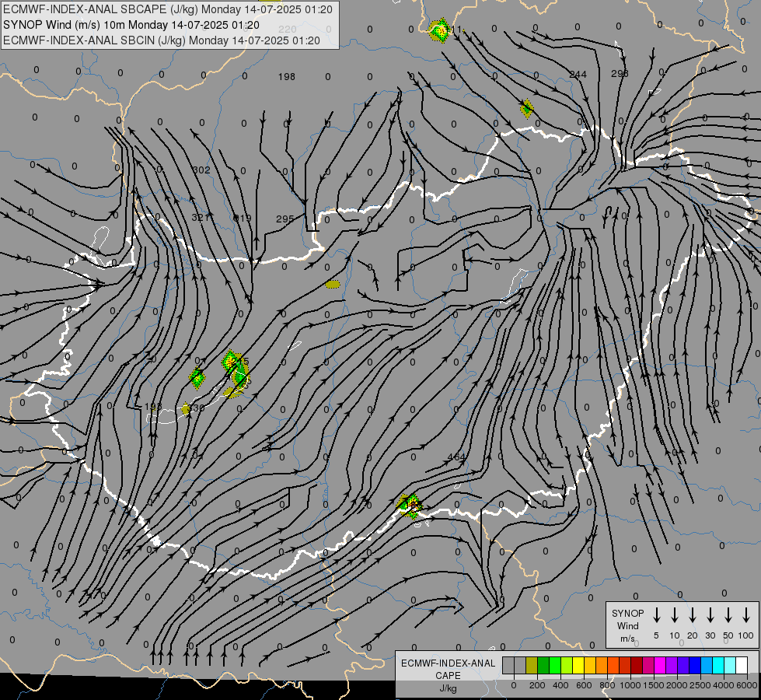Viewport: 761px width, 700px height.
Task: Choose the white CAPE legend swatch
Action: click(x=742, y=665)
